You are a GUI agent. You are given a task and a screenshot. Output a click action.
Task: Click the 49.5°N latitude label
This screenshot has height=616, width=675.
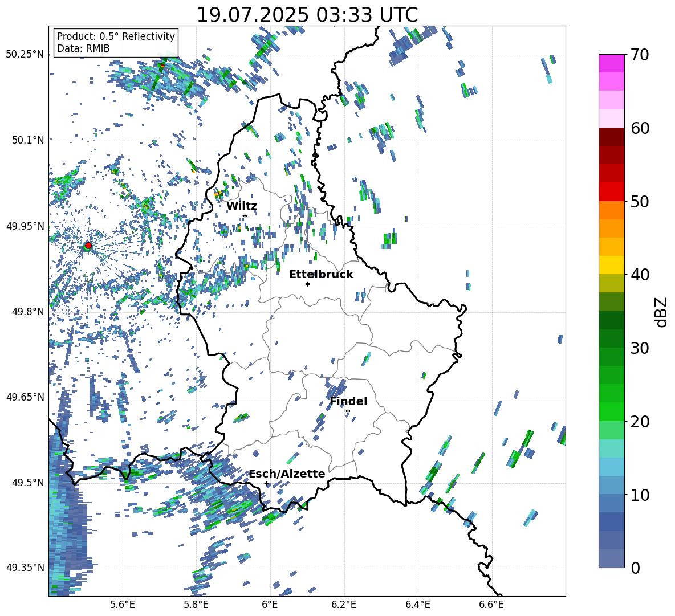point(28,483)
